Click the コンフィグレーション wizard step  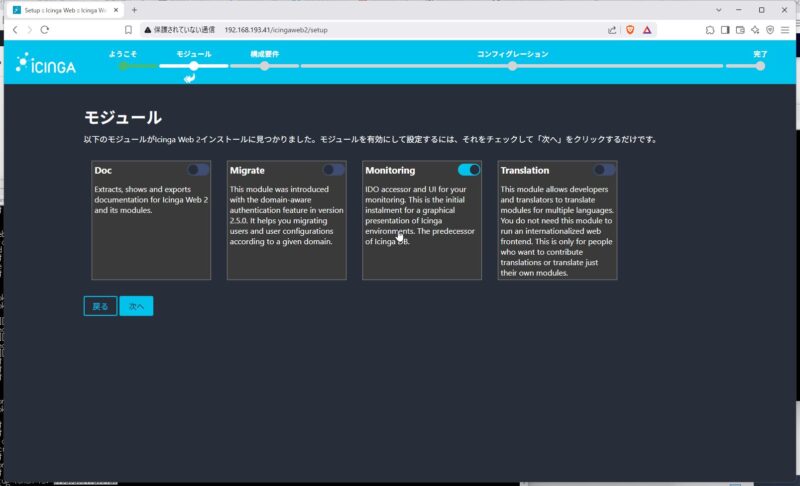coord(512,54)
